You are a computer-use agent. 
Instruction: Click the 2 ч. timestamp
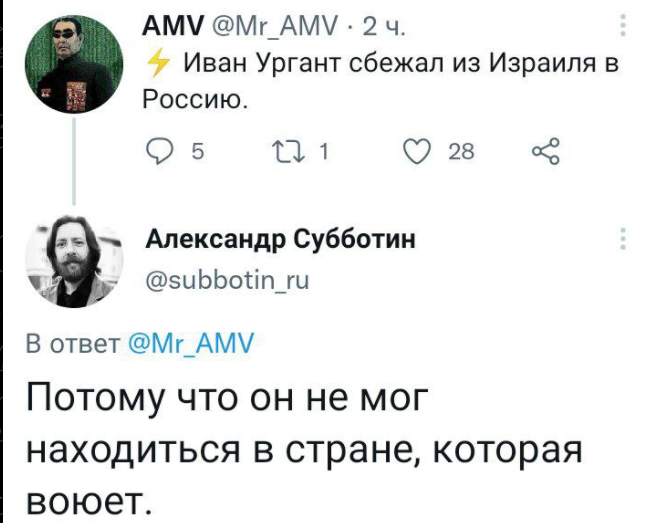(x=384, y=28)
